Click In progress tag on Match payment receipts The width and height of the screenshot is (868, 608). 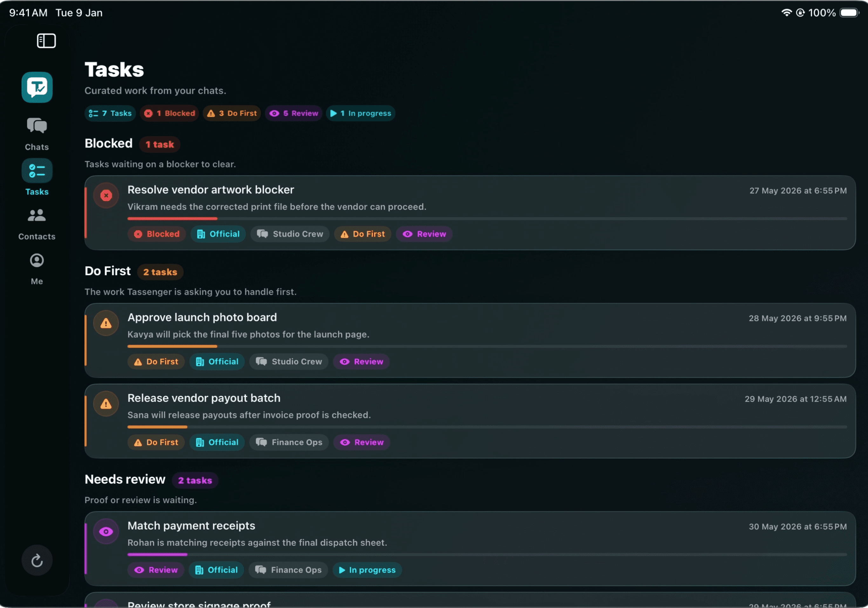(x=367, y=570)
